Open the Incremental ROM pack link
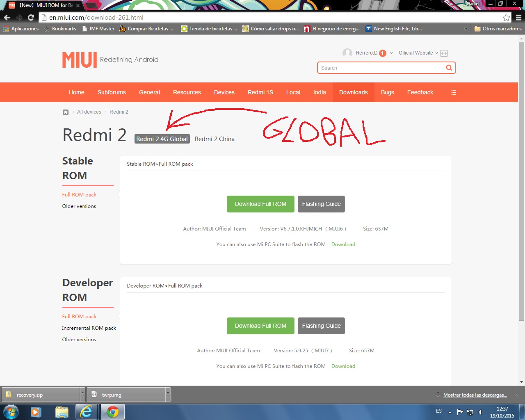This screenshot has width=525, height=420. [89, 328]
